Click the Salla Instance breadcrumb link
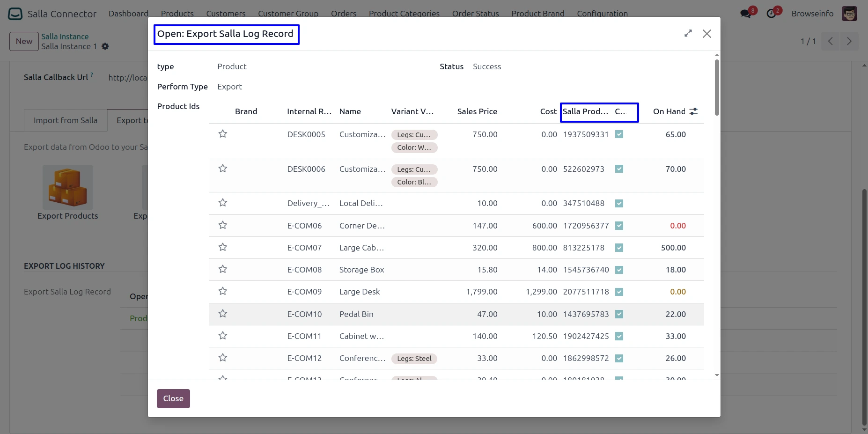This screenshot has height=434, width=868. coord(65,37)
